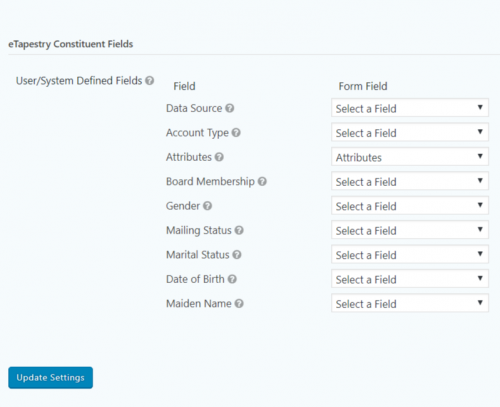500x407 pixels.
Task: Open the Gender form field dropdown
Action: tap(410, 205)
